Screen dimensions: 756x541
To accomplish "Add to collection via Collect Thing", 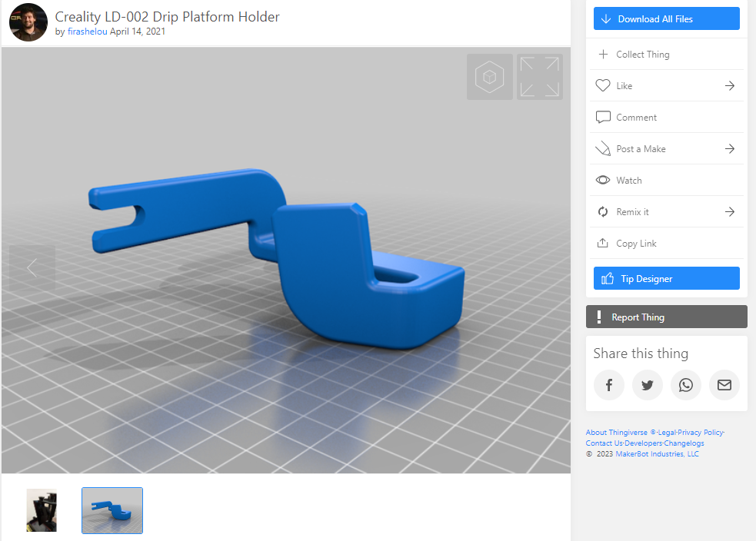I will [x=642, y=55].
